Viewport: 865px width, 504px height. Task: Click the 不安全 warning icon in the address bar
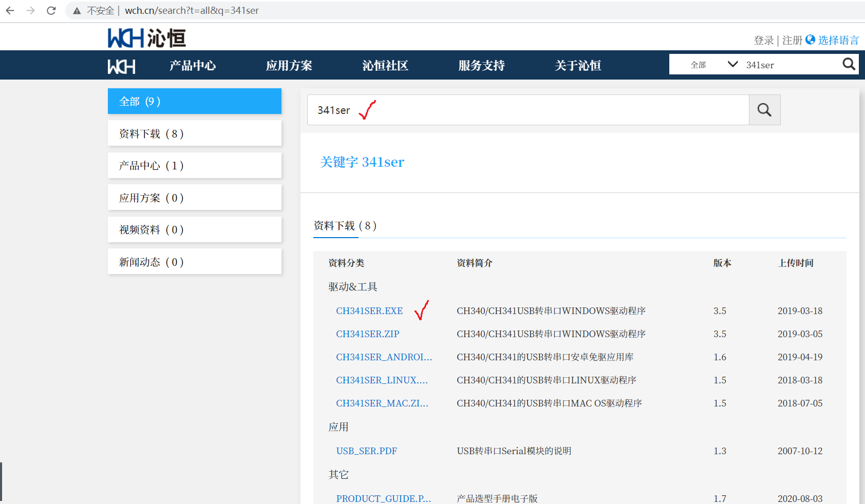pyautogui.click(x=77, y=10)
